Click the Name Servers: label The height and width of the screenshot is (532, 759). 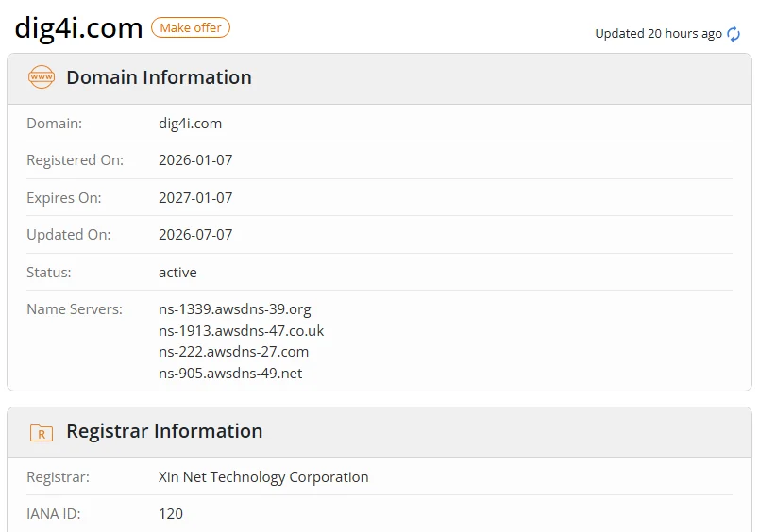click(75, 309)
